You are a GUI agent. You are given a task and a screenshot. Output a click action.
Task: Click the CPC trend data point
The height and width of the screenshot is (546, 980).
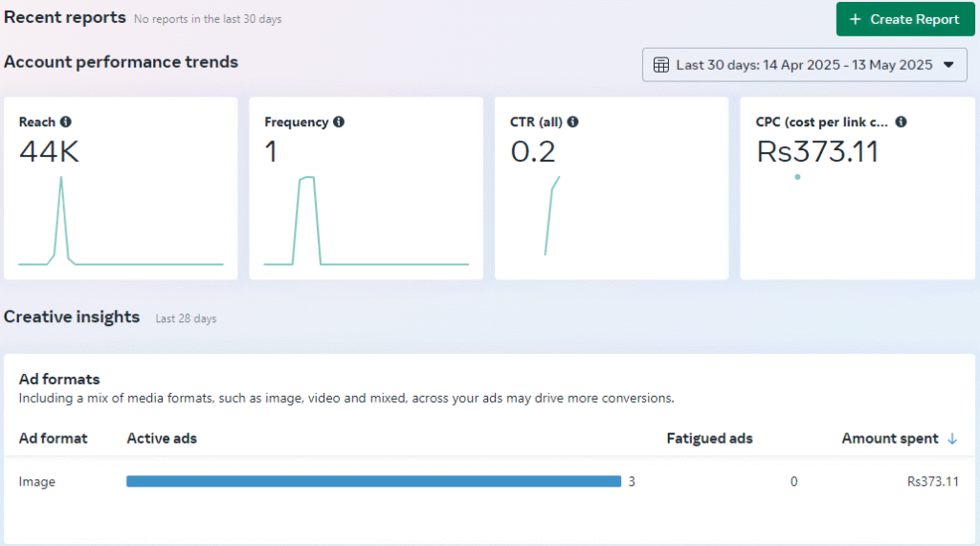click(x=797, y=177)
